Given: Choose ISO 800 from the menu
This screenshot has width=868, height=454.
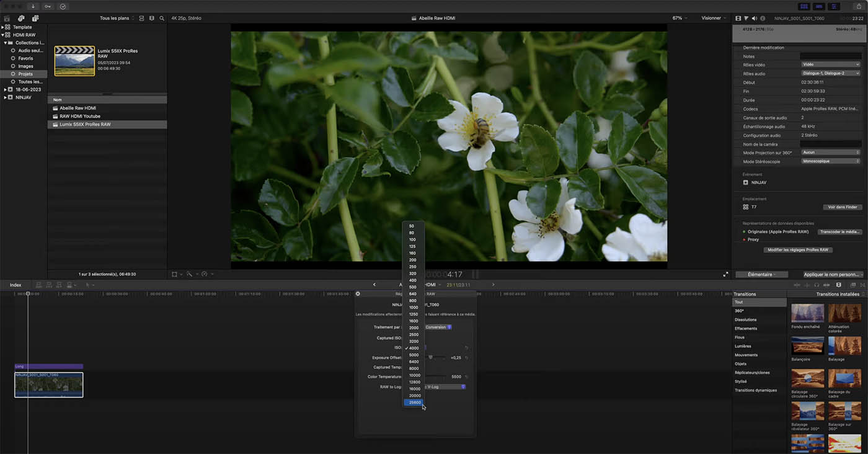Looking at the screenshot, I should click(x=413, y=300).
